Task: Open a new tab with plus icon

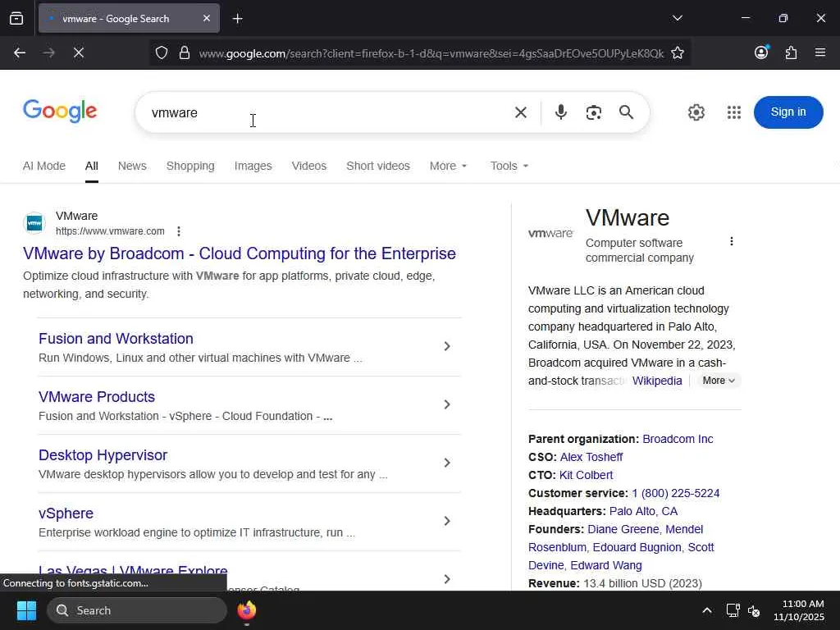Action: [x=237, y=19]
